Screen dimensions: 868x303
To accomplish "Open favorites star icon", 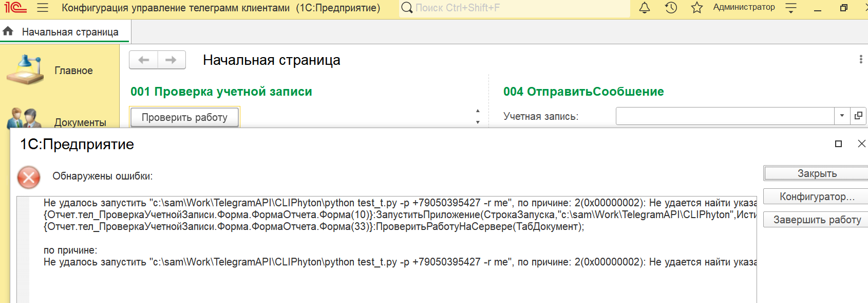I will pos(697,8).
